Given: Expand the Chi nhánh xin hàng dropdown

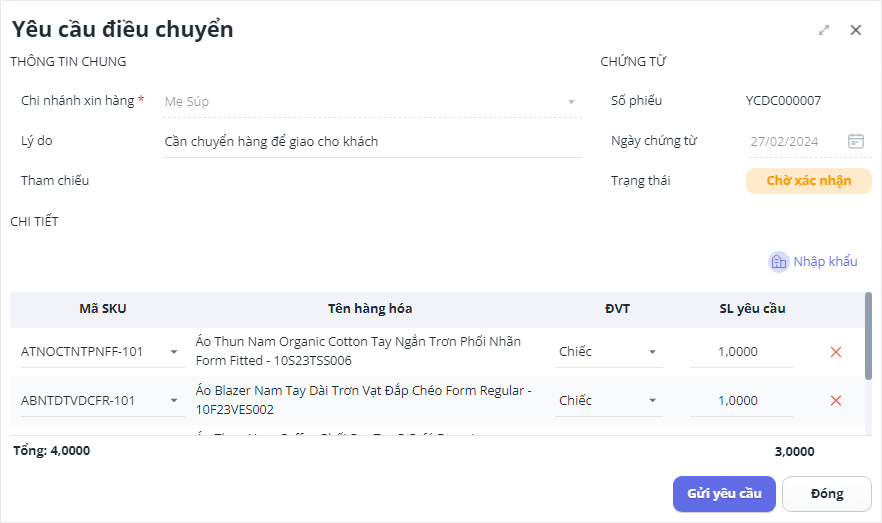Looking at the screenshot, I should coord(572,102).
